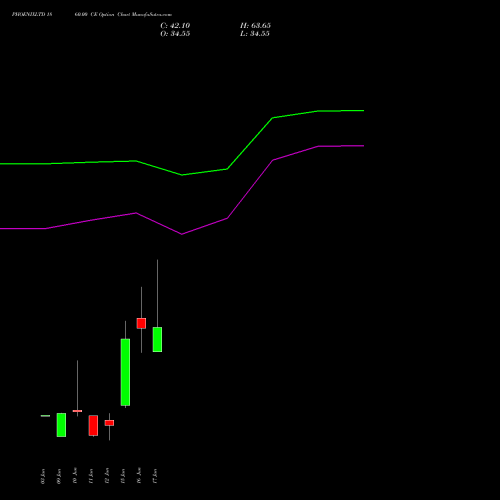This screenshot has height=500, width=500.
Task: Select the tall green candle for 15 Jan
Action: pyautogui.click(x=125, y=372)
